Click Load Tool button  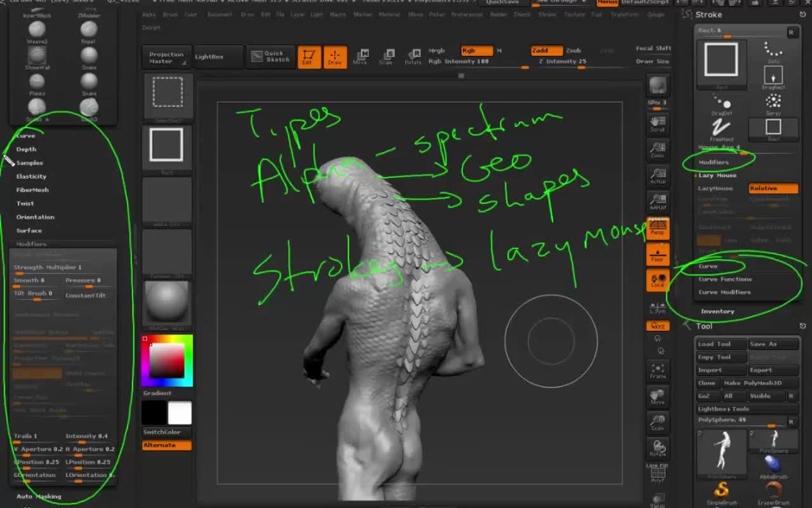721,344
